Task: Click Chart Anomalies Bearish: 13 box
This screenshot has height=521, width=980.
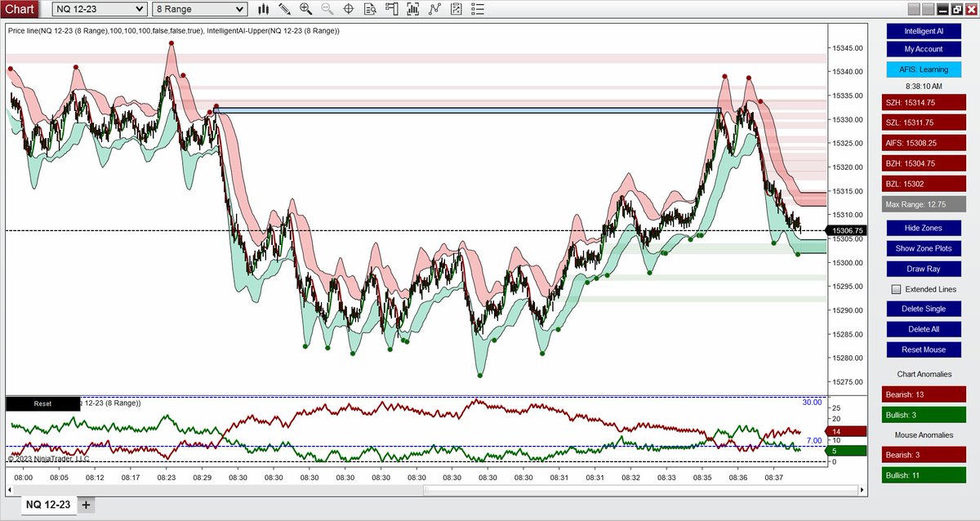Action: point(924,394)
